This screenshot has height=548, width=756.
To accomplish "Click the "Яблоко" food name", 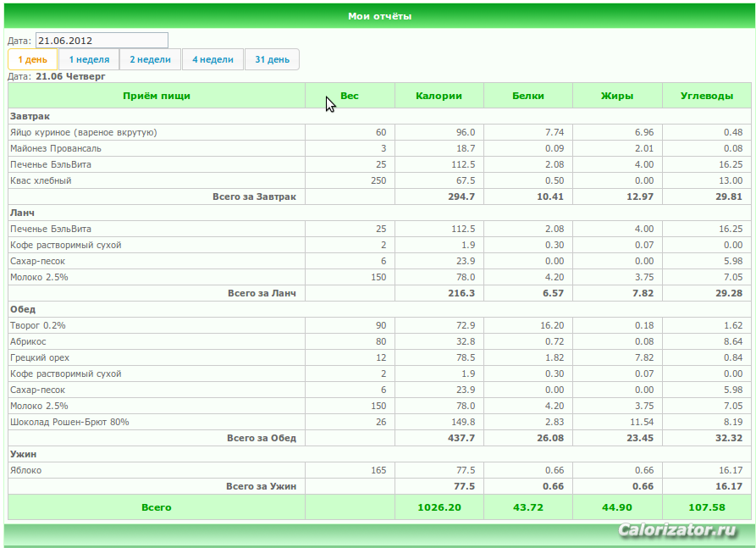I will 26,470.
